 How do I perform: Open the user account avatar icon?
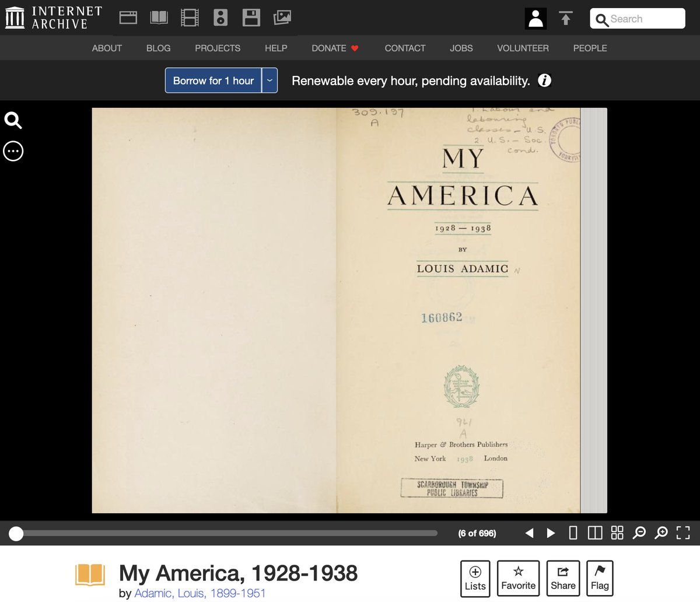(535, 19)
